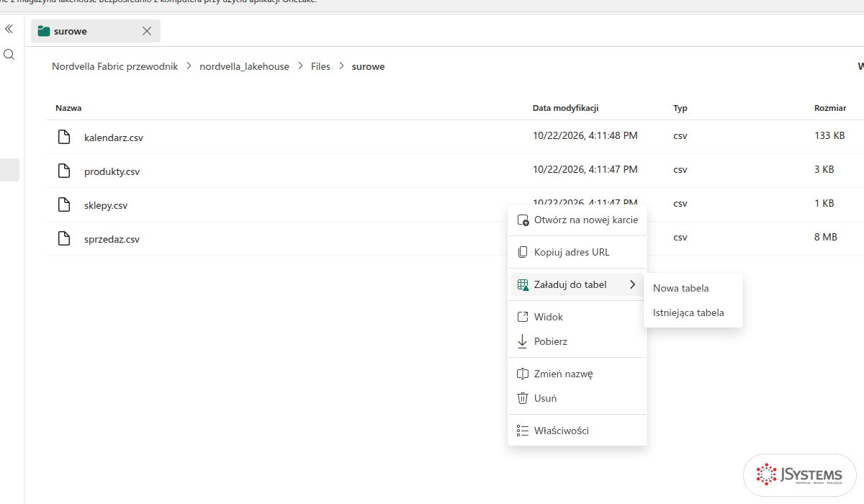864x504 pixels.
Task: Choose Otwórz na nowej karcie from context menu
Action: (577, 220)
